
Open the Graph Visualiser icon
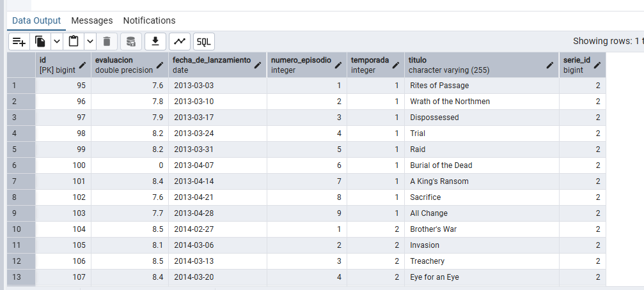tap(180, 42)
